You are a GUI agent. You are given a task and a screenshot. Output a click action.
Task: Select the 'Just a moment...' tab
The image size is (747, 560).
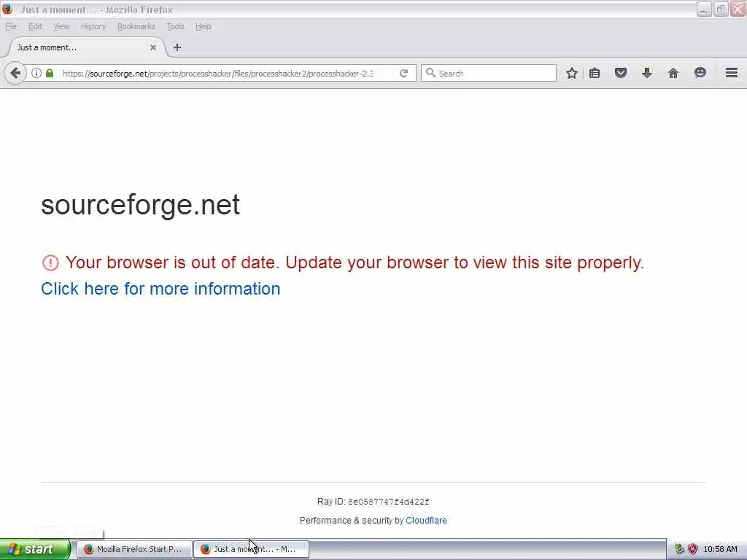click(86, 47)
